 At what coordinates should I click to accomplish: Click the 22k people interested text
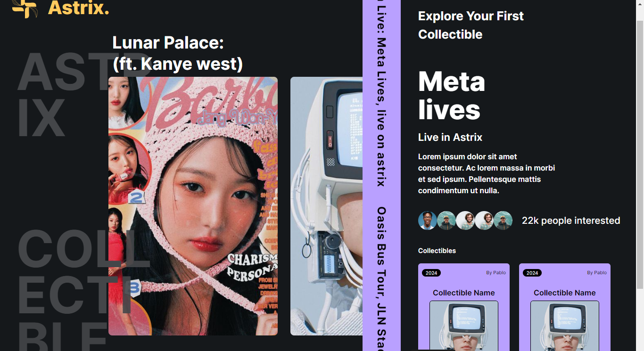[x=571, y=220]
